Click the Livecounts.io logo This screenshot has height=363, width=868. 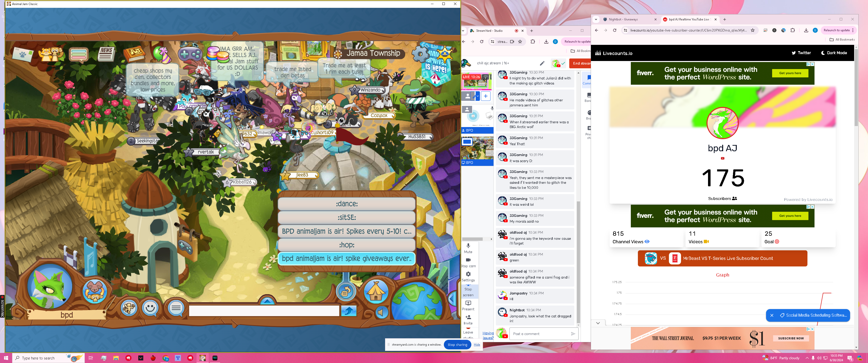(614, 53)
